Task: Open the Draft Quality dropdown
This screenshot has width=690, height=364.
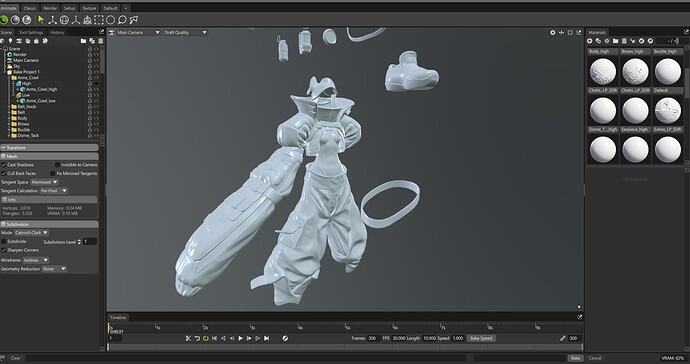Action: tap(185, 33)
